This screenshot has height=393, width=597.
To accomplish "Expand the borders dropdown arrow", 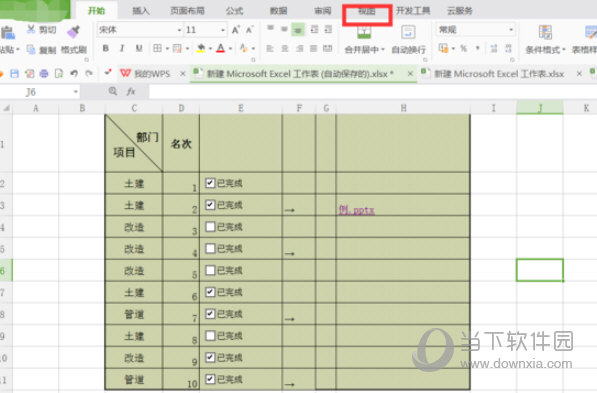I will (x=167, y=49).
